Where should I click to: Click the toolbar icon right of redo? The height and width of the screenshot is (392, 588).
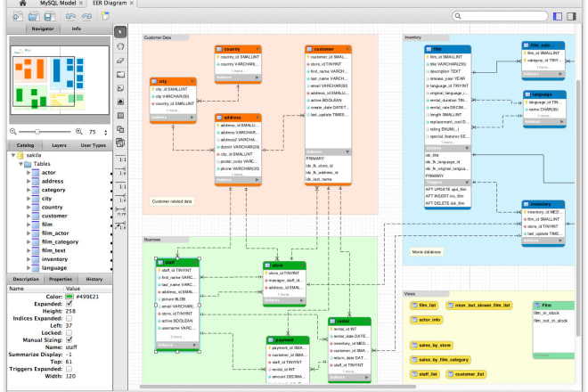pos(105,16)
